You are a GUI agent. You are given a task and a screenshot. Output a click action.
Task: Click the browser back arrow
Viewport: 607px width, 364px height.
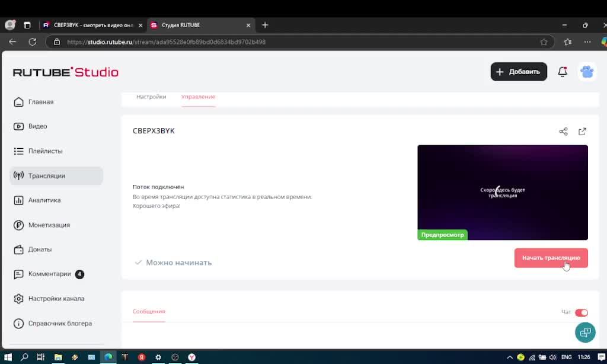(x=12, y=42)
